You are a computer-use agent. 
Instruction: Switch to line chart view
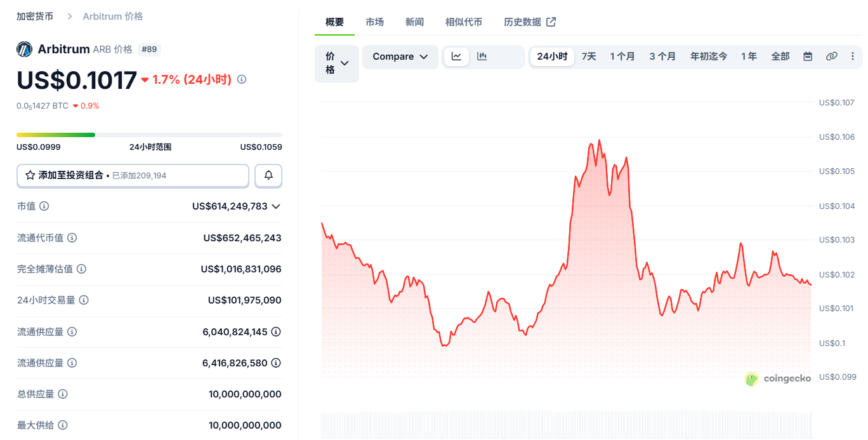pyautogui.click(x=457, y=57)
